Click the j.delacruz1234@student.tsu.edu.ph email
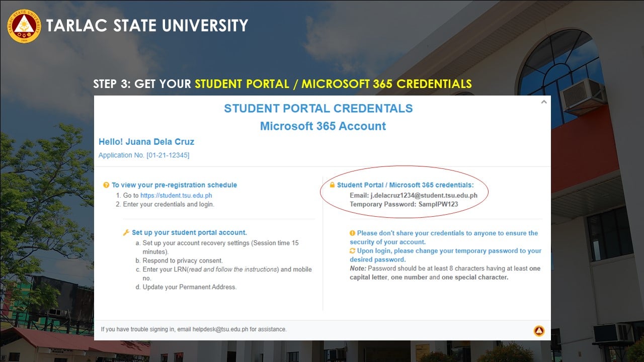Screen dimensions: 644x362 coord(424,196)
